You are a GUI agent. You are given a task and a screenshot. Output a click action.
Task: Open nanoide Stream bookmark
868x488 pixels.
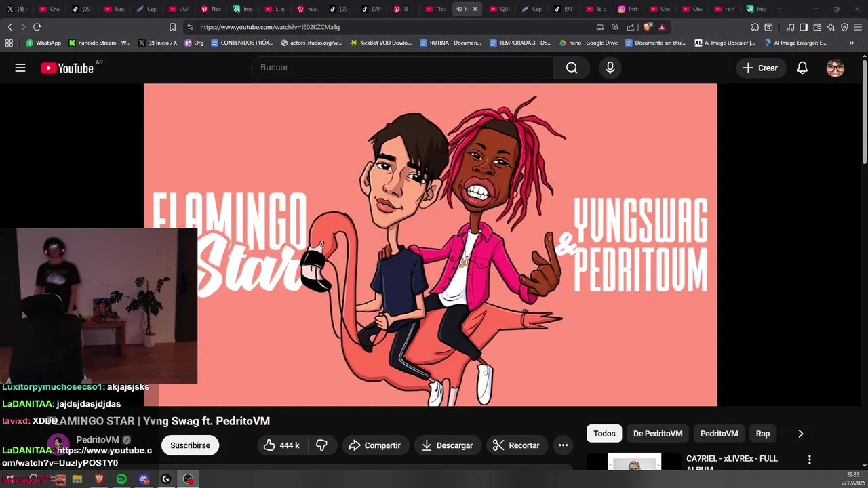[100, 43]
